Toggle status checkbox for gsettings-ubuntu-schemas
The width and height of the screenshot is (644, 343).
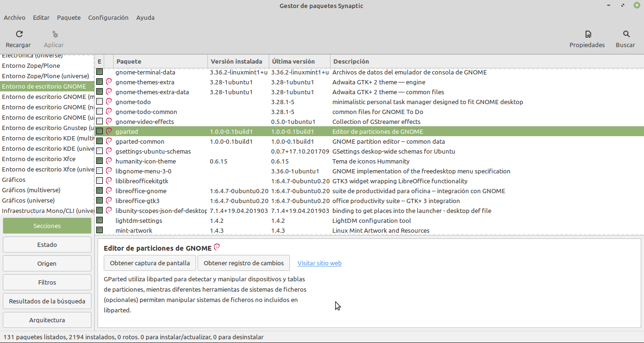pyautogui.click(x=99, y=151)
